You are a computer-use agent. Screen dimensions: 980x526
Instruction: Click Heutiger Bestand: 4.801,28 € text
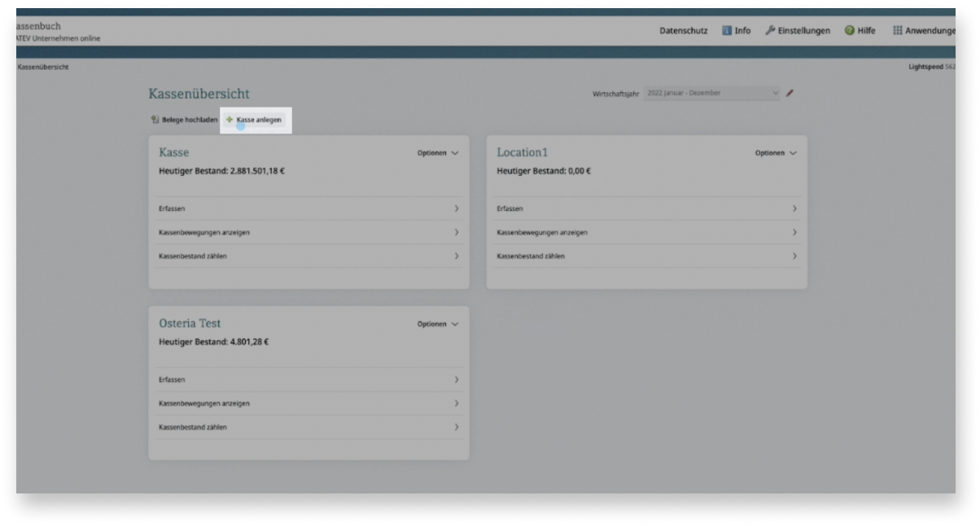coord(213,341)
